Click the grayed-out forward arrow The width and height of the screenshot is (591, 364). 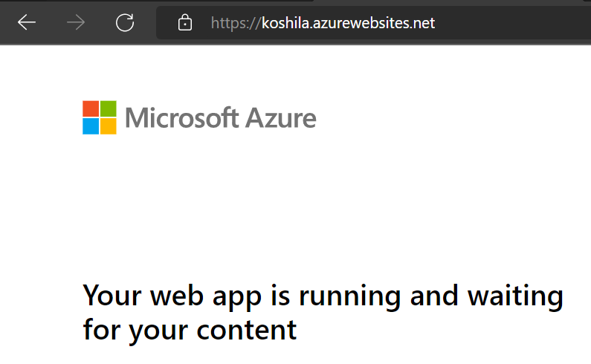point(76,22)
